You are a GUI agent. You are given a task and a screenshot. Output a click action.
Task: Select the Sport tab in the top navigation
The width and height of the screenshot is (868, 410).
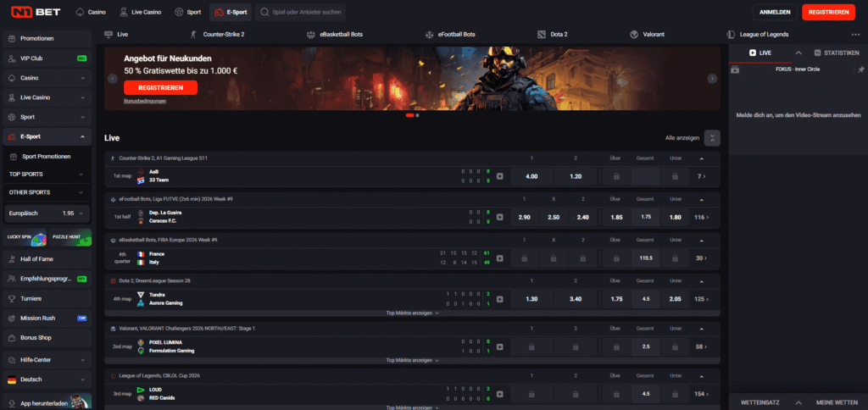187,12
